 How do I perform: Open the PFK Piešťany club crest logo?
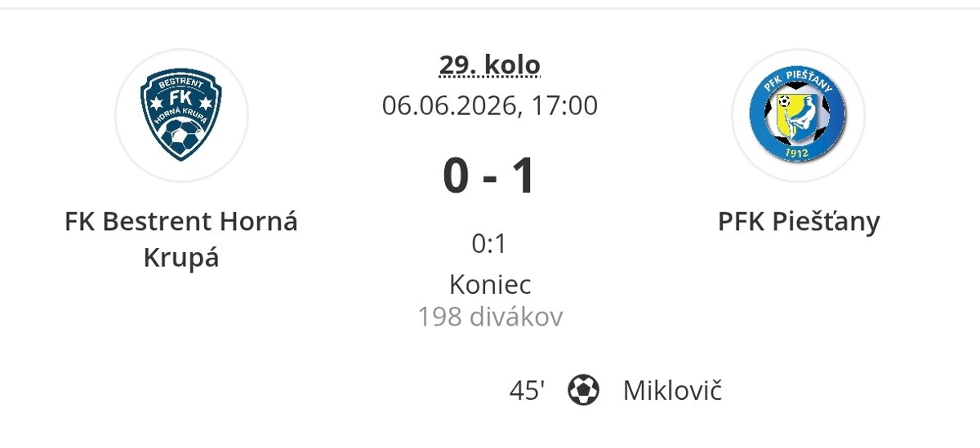click(798, 115)
